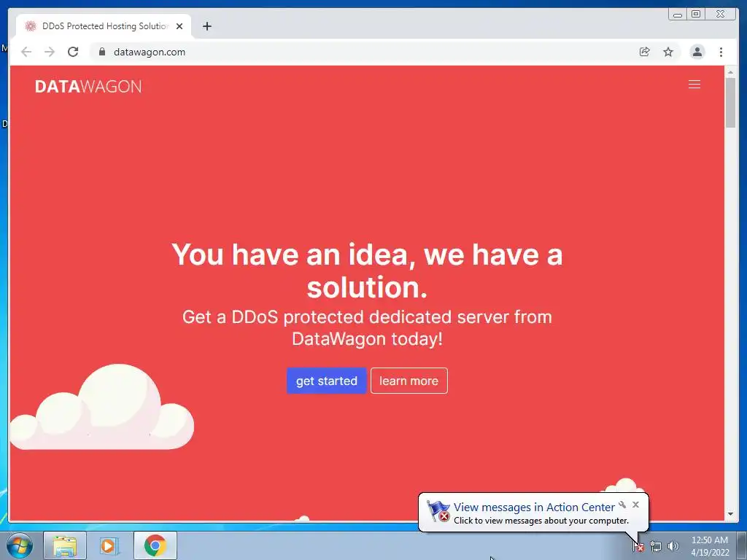Close the DDoS Protected Hosting tab
This screenshot has height=560, width=747.
[x=179, y=27]
